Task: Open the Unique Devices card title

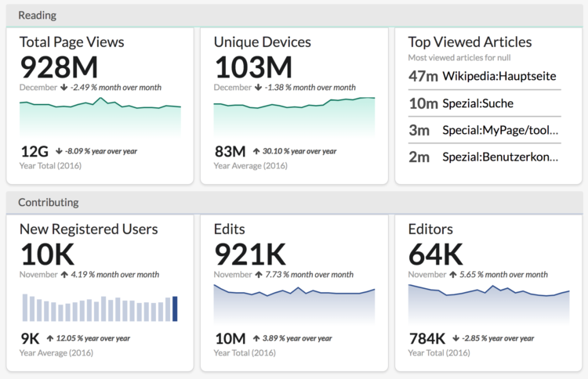Action: point(262,42)
